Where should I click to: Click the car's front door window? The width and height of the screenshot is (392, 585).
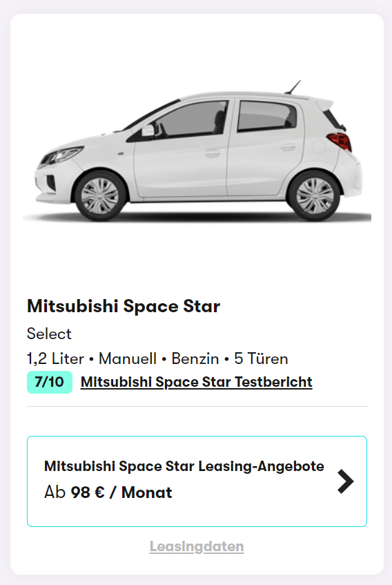click(190, 119)
